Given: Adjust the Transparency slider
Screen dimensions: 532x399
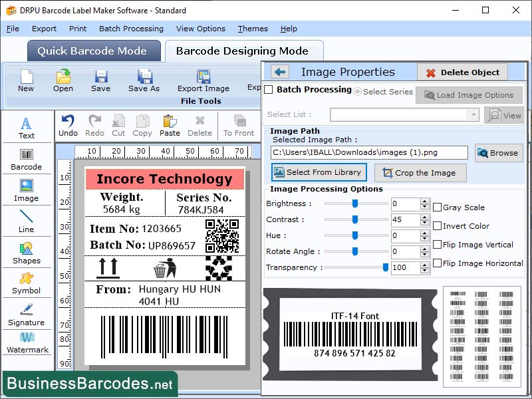Looking at the screenshot, I should pyautogui.click(x=384, y=267).
